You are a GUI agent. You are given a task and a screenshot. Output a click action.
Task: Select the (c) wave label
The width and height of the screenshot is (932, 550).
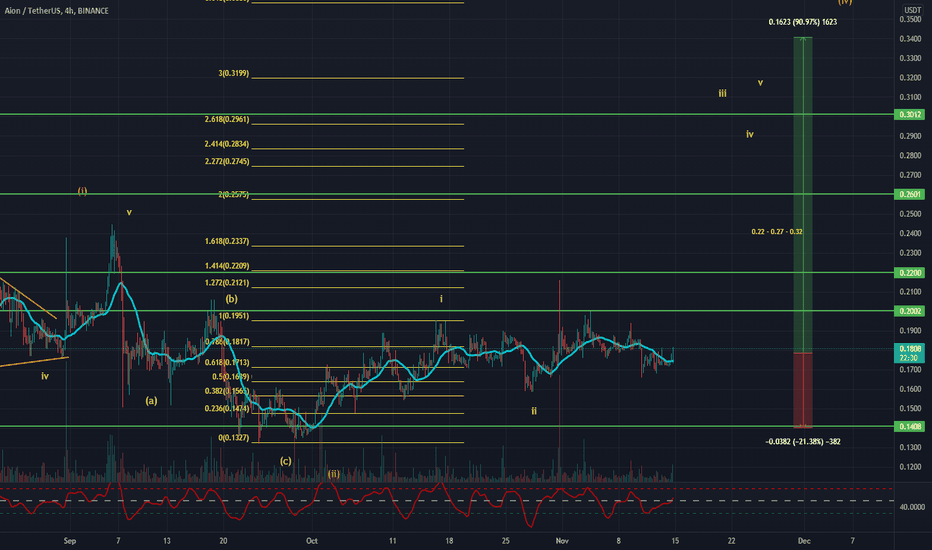[x=286, y=461]
